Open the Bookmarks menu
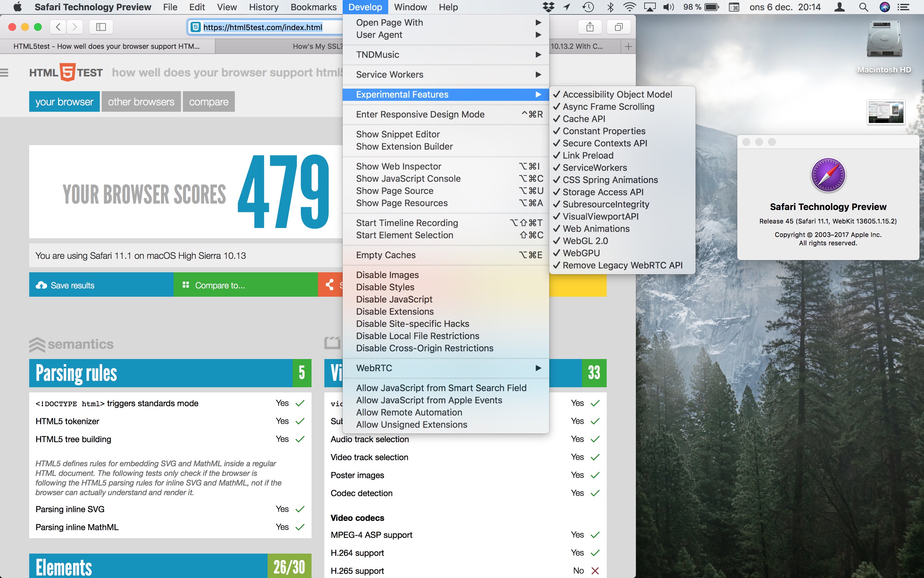The image size is (924, 578). click(x=313, y=7)
